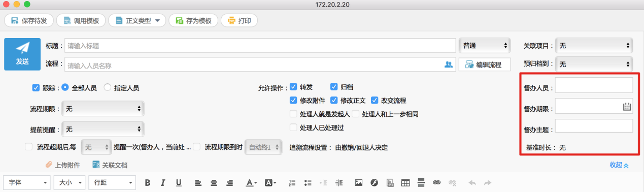
Task: Open the 行距 line spacing dropdown
Action: tap(112, 182)
